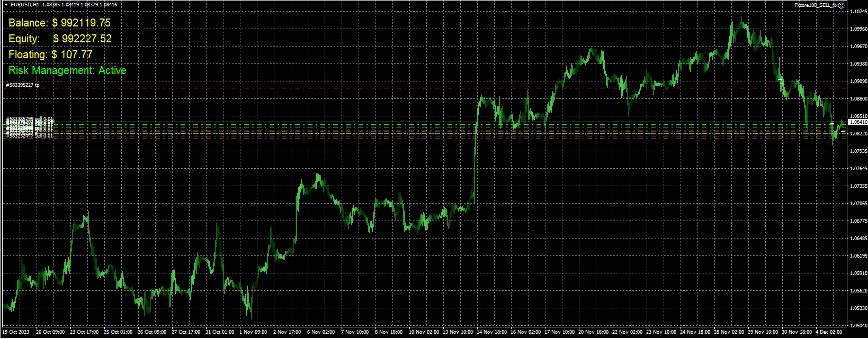This screenshot has width=868, height=339.
Task: Click the Risk Management: Active status text
Action: (67, 70)
